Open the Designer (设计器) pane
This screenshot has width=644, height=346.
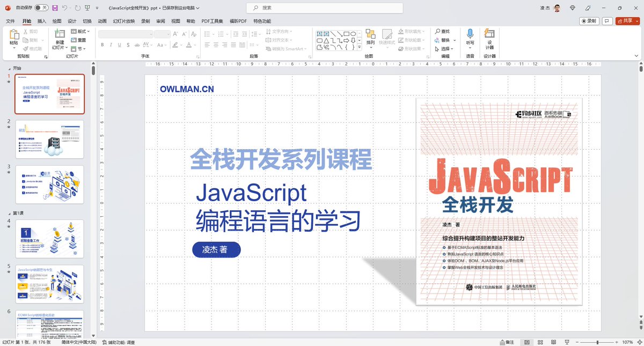point(489,39)
